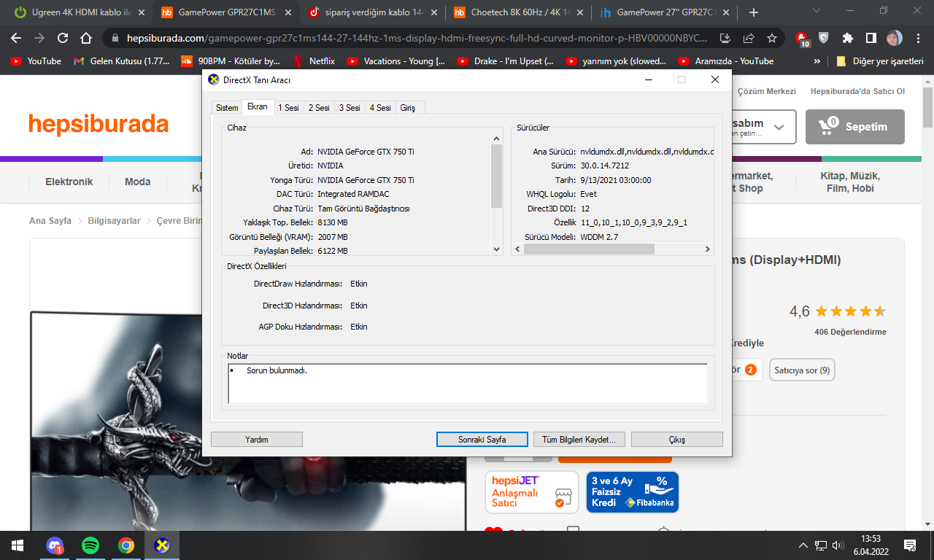934x560 pixels.
Task: Click the Sonraki Sayfa button
Action: (x=482, y=440)
